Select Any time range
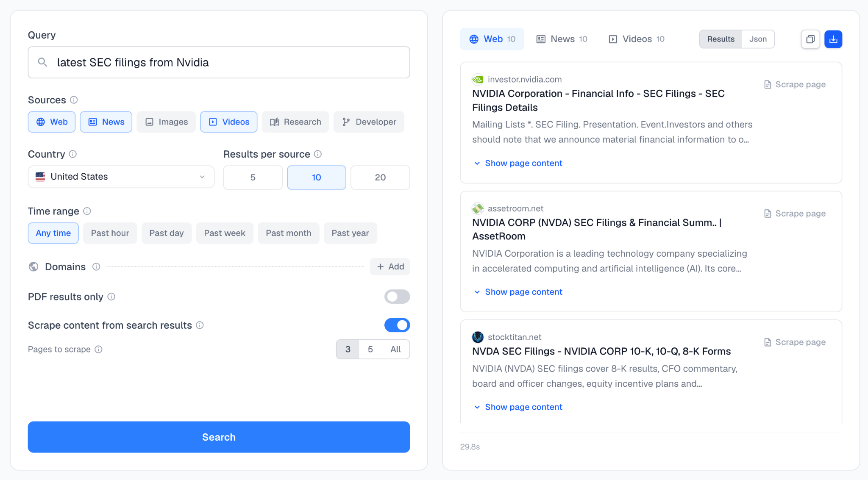The image size is (868, 480). 53,233
